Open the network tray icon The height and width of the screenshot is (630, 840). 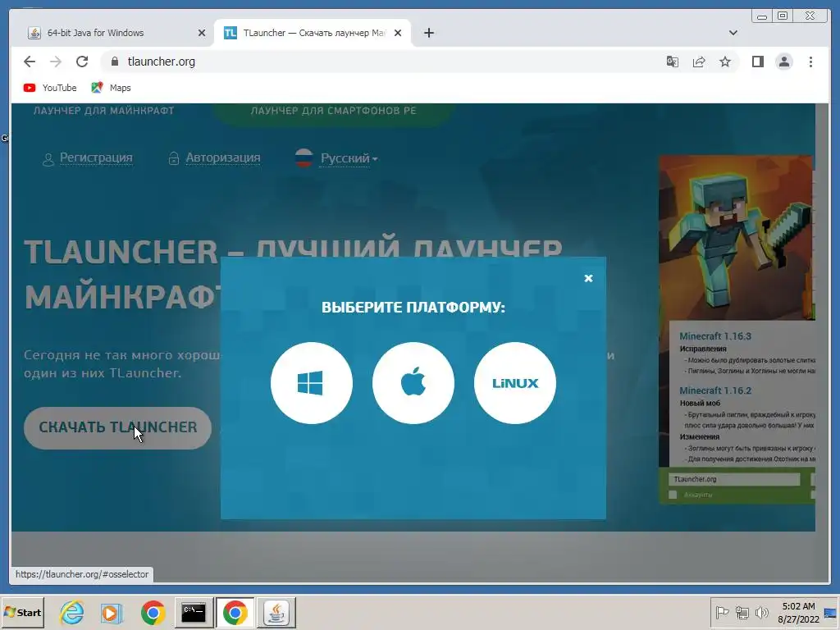(742, 612)
